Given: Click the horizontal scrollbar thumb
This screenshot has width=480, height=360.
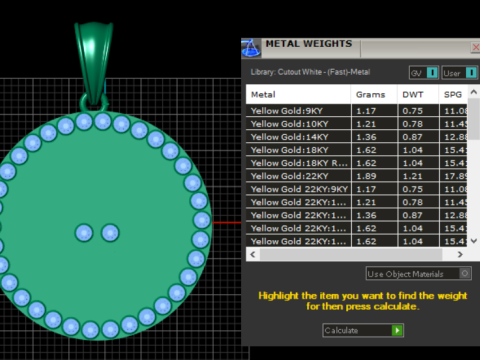Looking at the screenshot, I should pyautogui.click(x=351, y=254).
